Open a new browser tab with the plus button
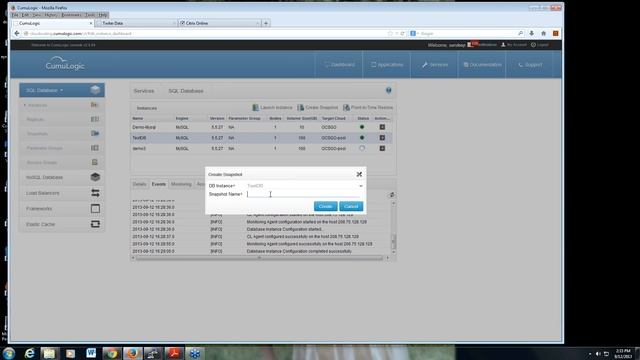Viewport: 640px width, 360px height. [x=266, y=23]
